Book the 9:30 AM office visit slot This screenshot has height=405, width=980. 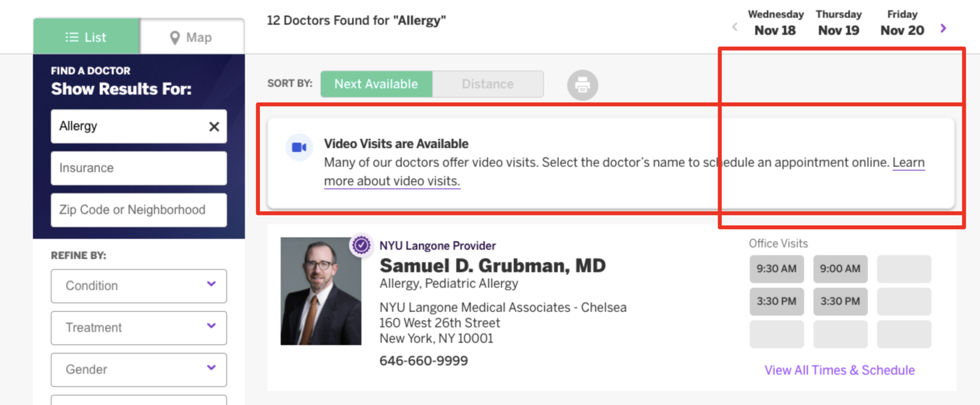pyautogui.click(x=776, y=269)
